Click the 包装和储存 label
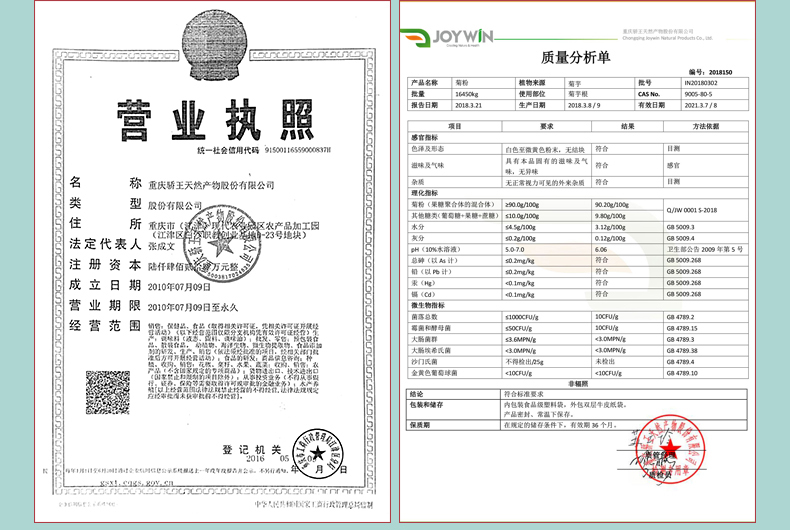This screenshot has width=790, height=530. pos(427,405)
